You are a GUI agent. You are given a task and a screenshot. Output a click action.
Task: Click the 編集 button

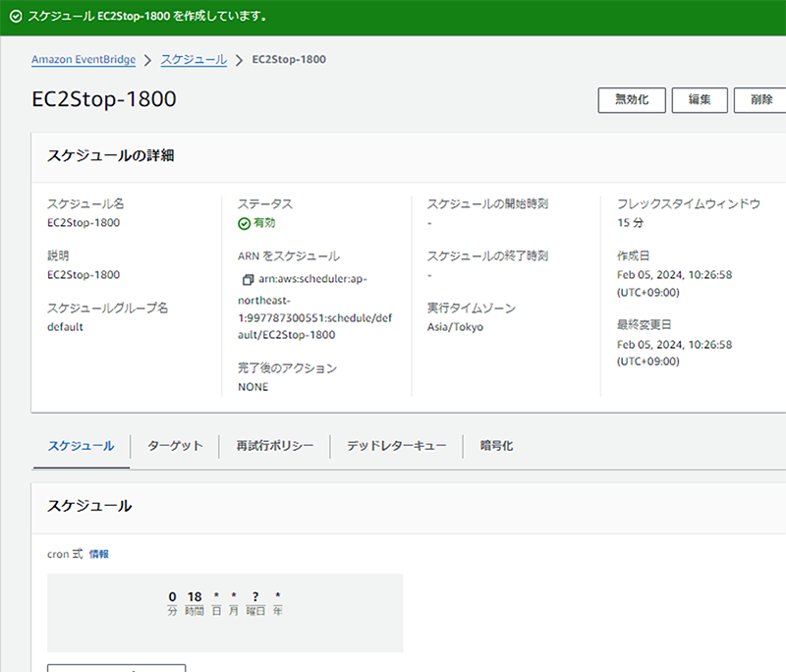pyautogui.click(x=699, y=100)
